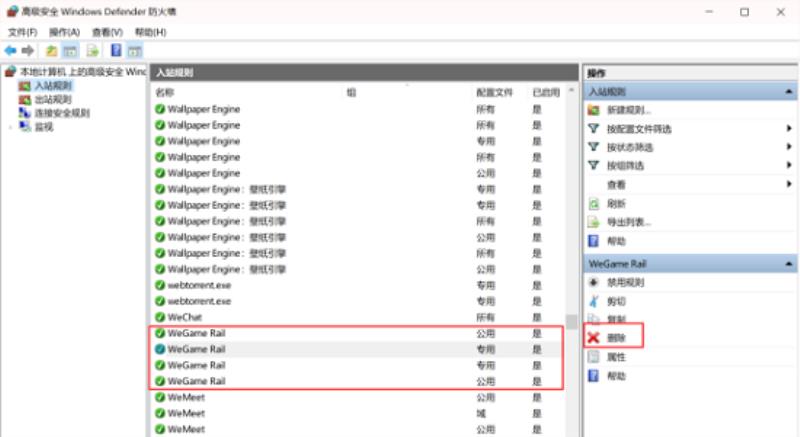800x437 pixels.
Task: Collapse the WeGame Rail section in 操作 pane
Action: click(x=789, y=264)
